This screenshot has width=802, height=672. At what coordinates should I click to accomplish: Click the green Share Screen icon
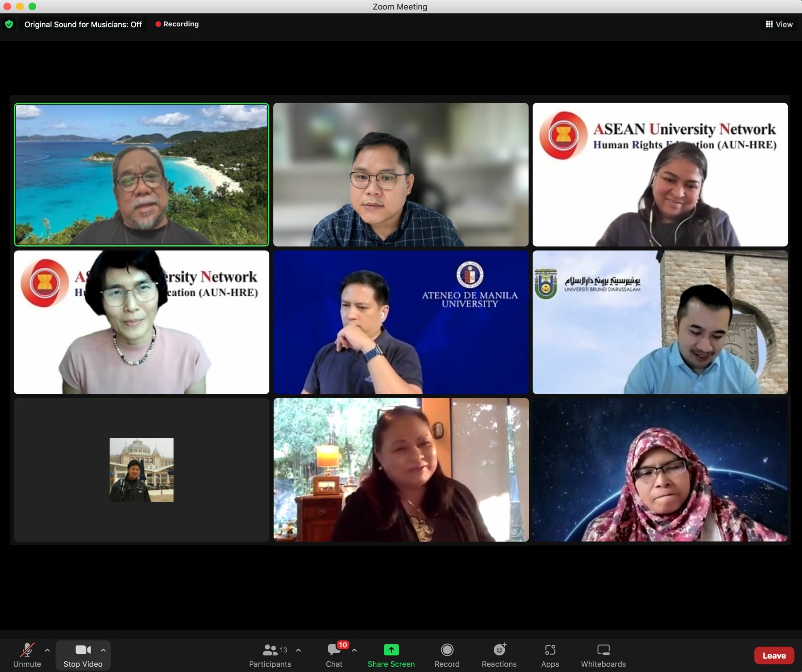click(x=391, y=650)
